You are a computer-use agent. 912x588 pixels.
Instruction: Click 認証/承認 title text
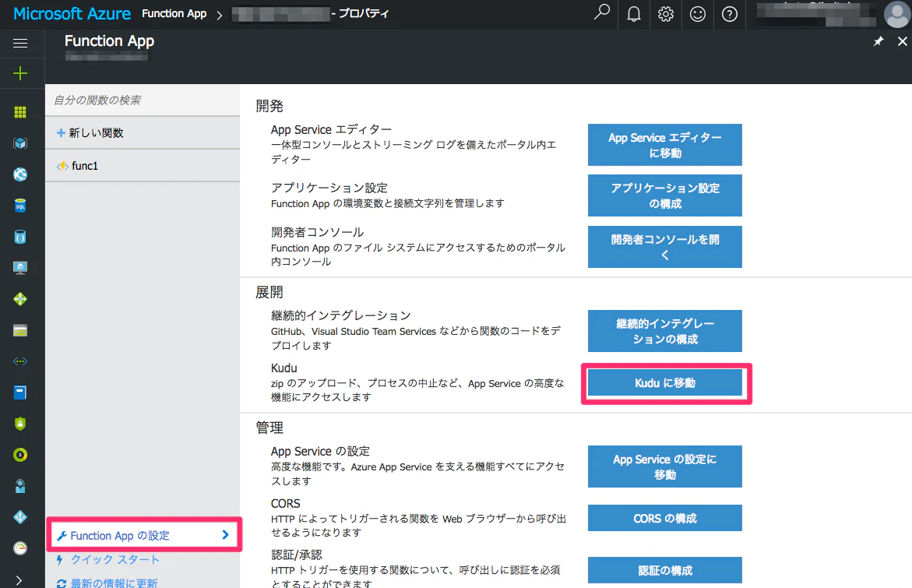(x=296, y=555)
